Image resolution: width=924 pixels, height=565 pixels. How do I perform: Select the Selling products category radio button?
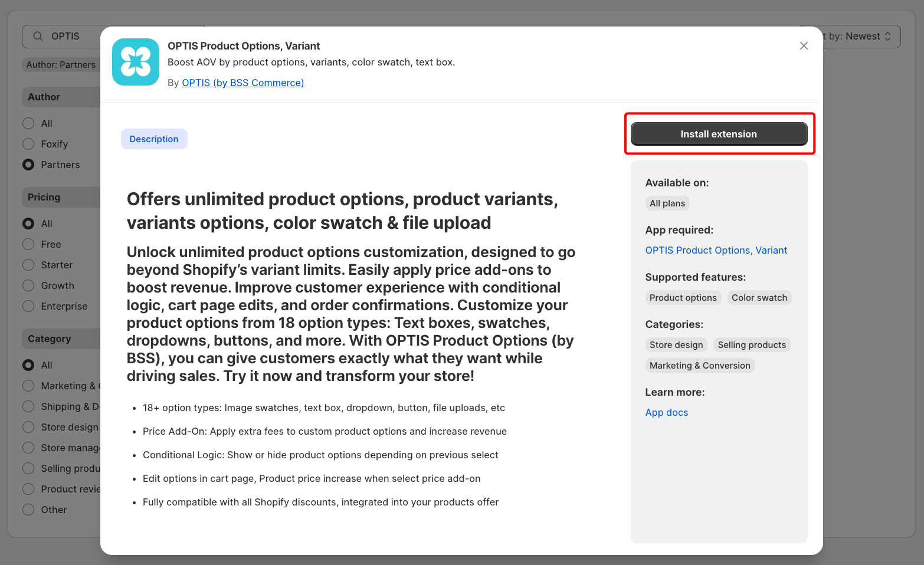28,468
